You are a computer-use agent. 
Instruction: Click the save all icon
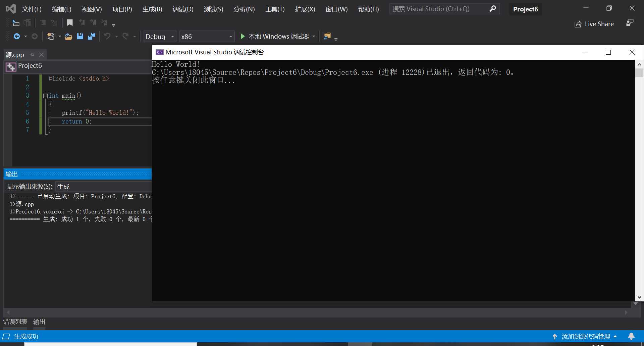click(x=92, y=36)
